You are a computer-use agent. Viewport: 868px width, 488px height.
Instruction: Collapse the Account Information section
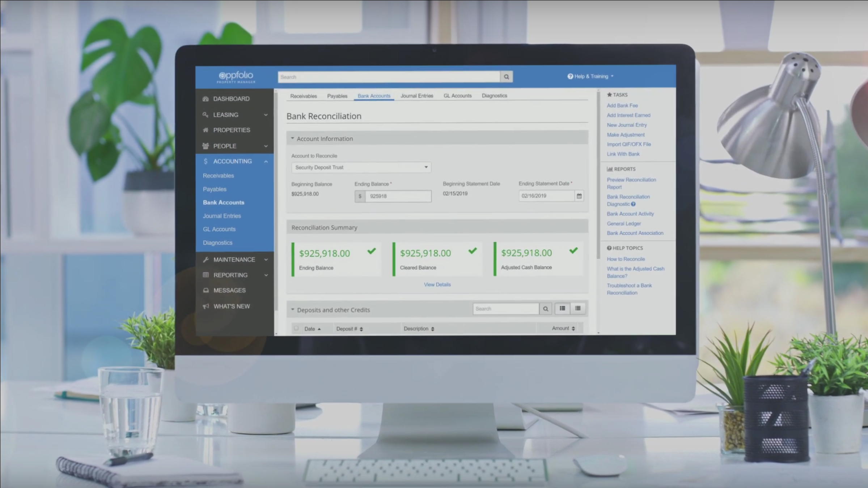click(293, 138)
